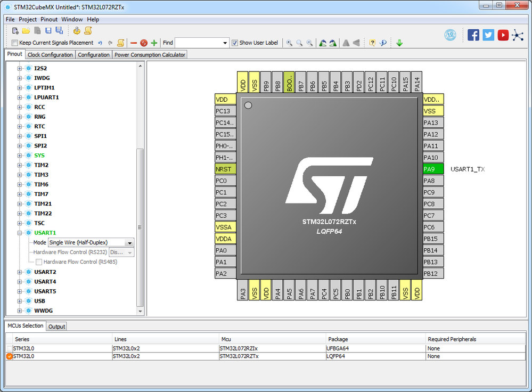532x392 pixels.
Task: Click the green PA9 pin on chip
Action: 433,169
